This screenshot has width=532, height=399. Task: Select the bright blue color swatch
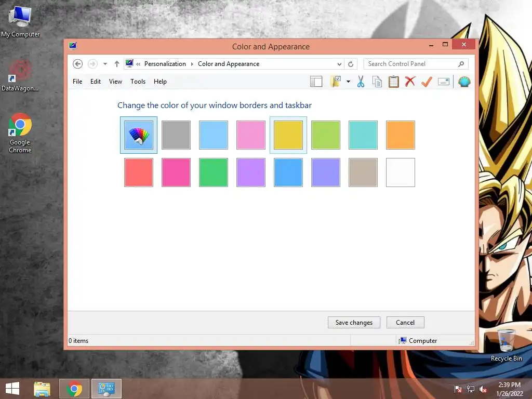click(x=288, y=172)
